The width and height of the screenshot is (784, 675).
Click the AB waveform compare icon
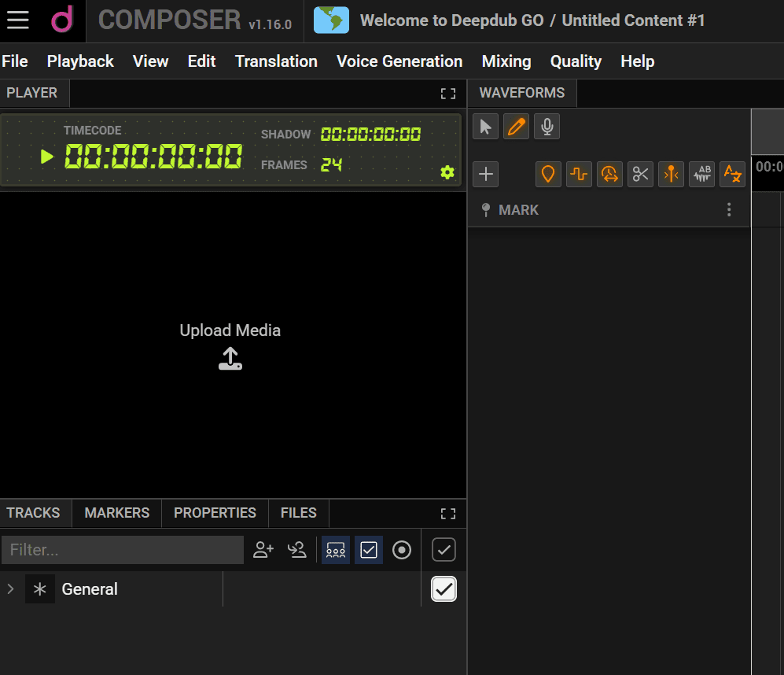(x=701, y=174)
